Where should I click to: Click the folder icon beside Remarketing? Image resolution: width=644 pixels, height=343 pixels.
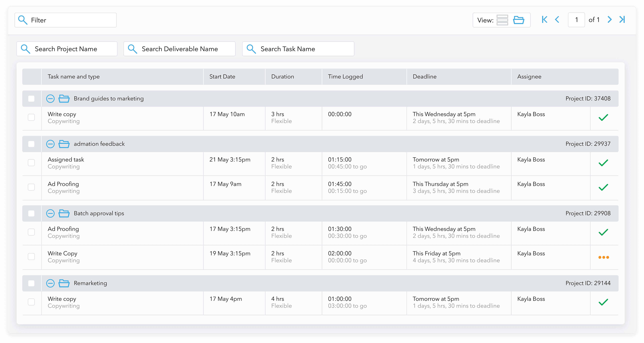(x=64, y=283)
